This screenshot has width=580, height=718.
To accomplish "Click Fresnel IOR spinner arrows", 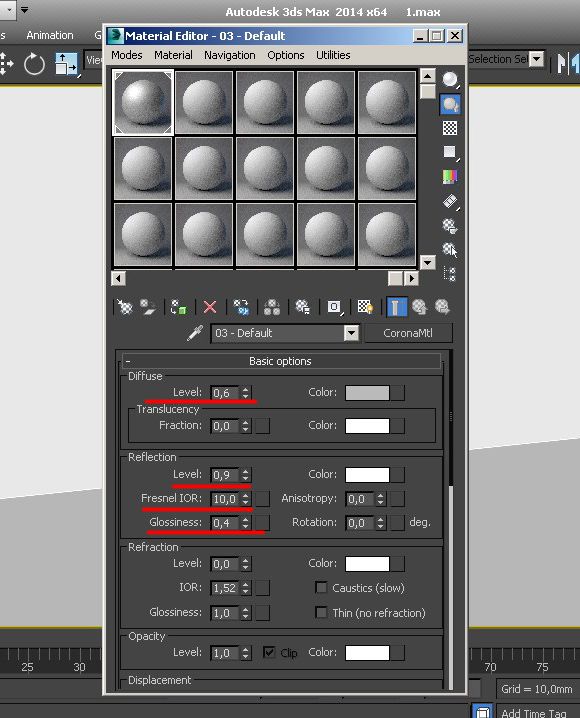I will pyautogui.click(x=246, y=499).
